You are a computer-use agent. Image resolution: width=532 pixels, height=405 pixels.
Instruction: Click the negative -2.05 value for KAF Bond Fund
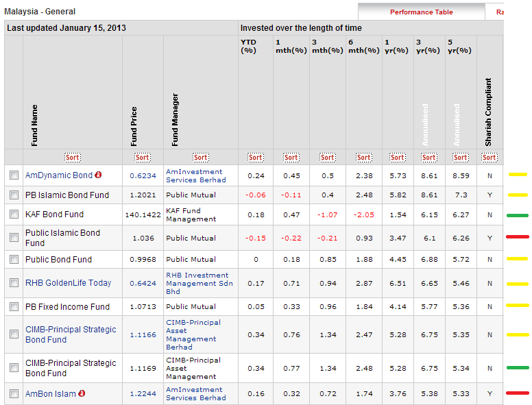[364, 214]
